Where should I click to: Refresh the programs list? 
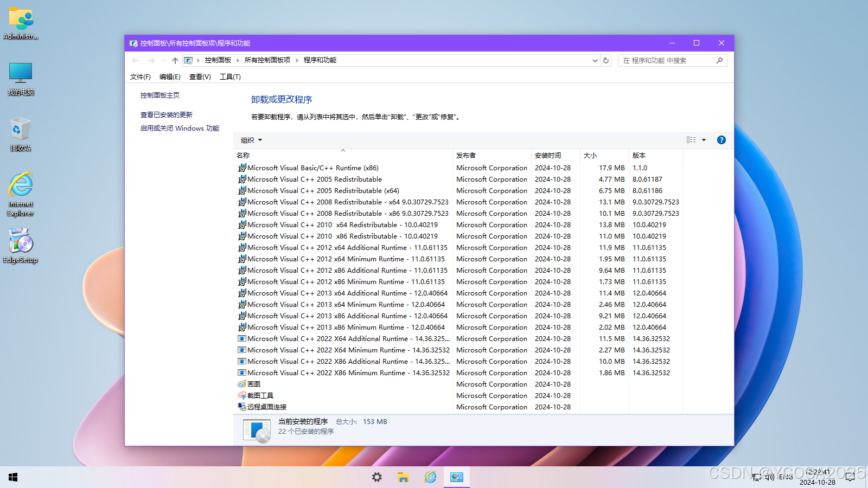pos(606,61)
